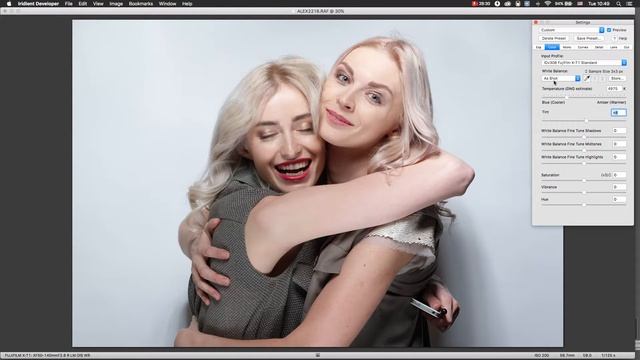Click the reset icon beside Temperature value
Image resolution: width=640 pixels, height=360 pixels.
pyautogui.click(x=624, y=89)
